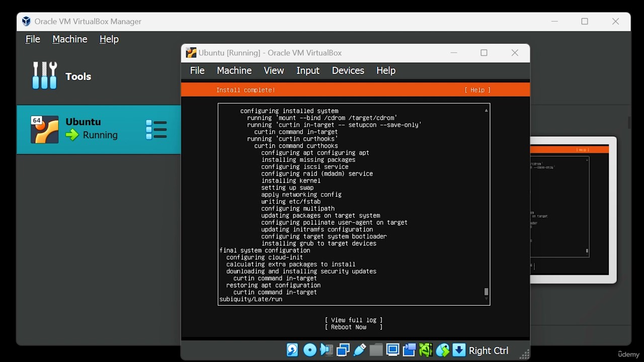Click the Right Ctrl host key label
Viewport: 644px width, 362px height.
tap(489, 350)
